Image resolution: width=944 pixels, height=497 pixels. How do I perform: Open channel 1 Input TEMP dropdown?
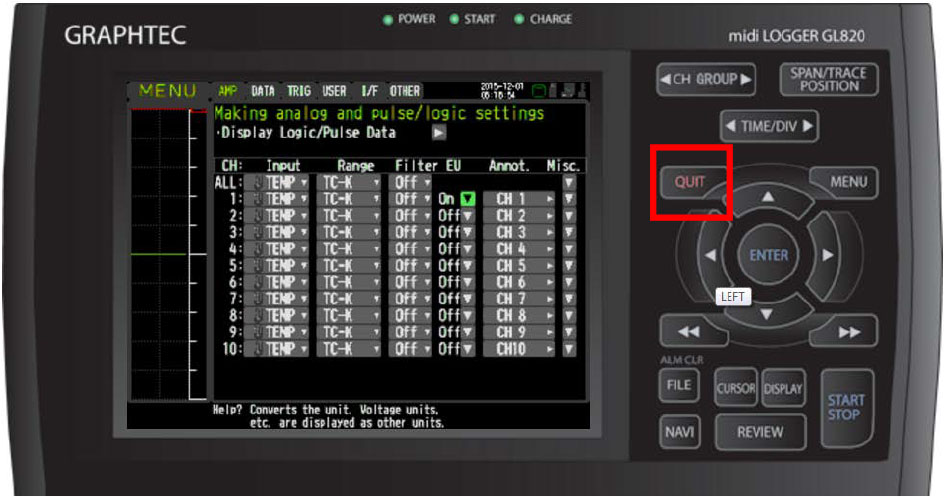276,199
